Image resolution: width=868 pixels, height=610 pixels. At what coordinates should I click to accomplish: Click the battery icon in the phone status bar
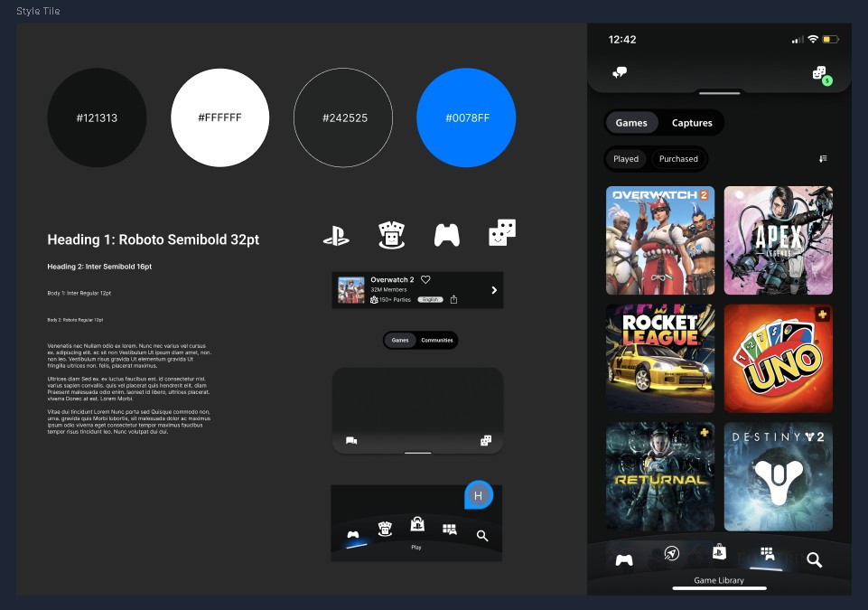[x=830, y=40]
